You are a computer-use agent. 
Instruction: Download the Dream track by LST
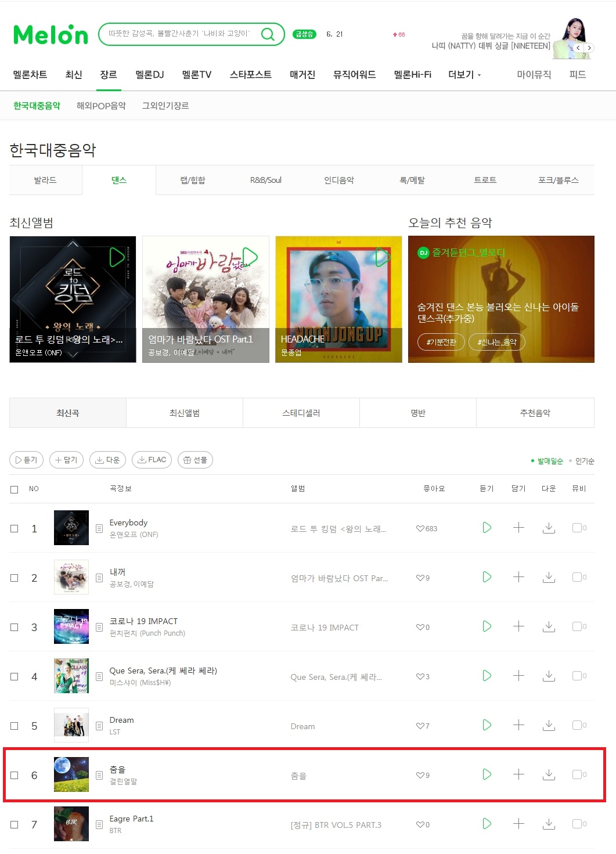[549, 725]
